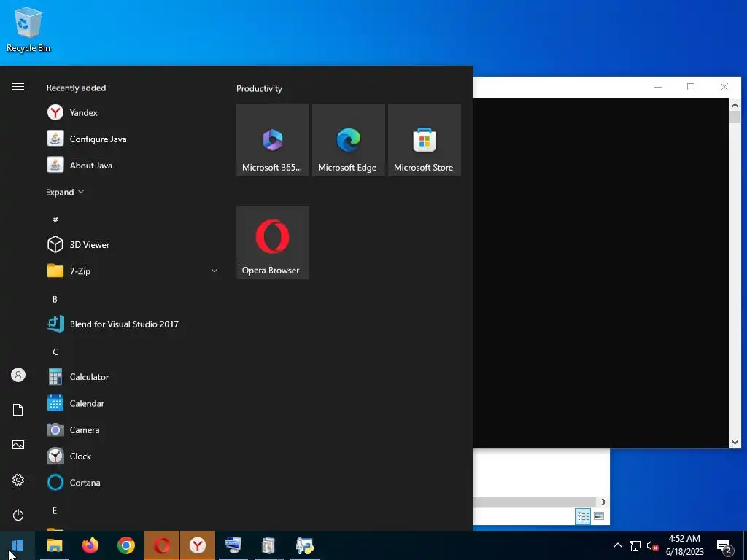Image resolution: width=747 pixels, height=560 pixels.
Task: Open About Java entry
Action: [132, 166]
